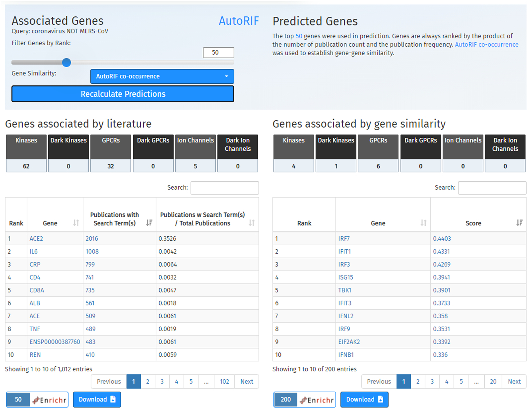Open the 2016 publications count link

(92, 239)
